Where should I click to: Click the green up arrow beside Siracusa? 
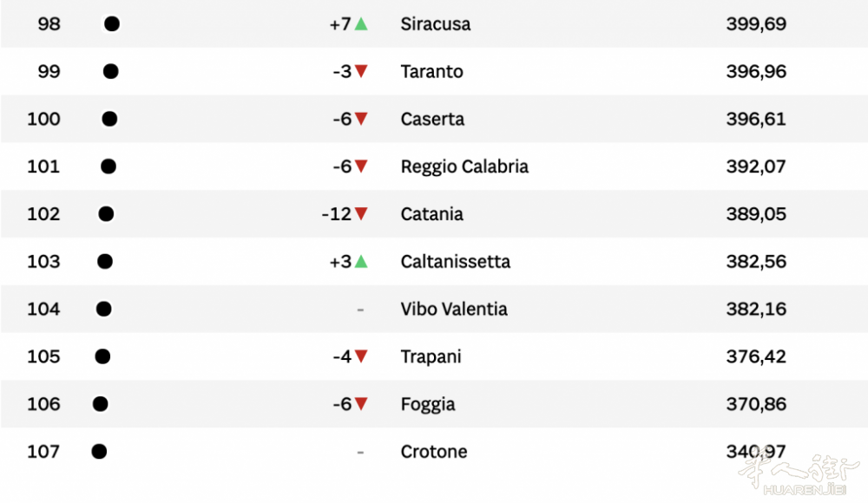click(x=361, y=24)
